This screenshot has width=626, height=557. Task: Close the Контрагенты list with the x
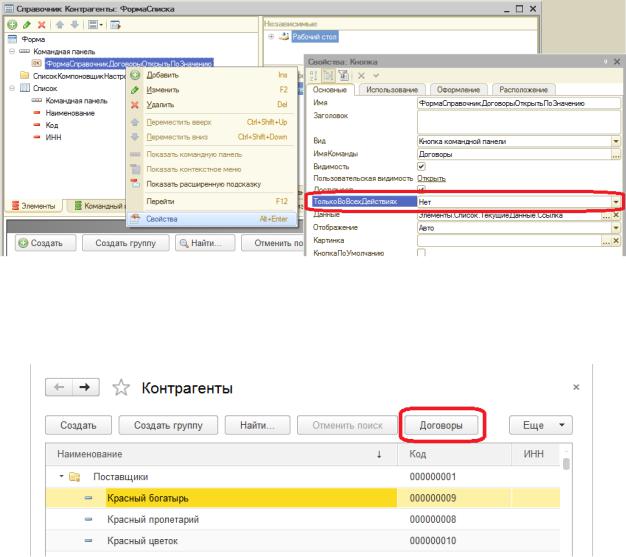click(576, 387)
